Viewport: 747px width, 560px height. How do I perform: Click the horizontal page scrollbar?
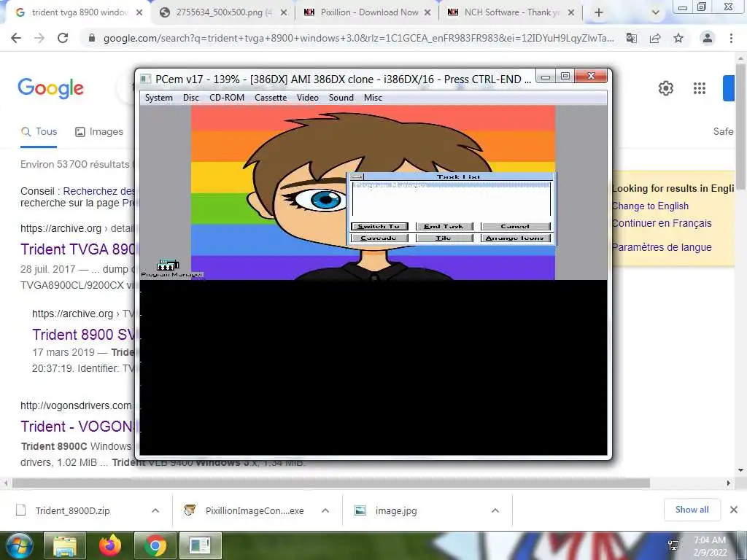pos(330,483)
